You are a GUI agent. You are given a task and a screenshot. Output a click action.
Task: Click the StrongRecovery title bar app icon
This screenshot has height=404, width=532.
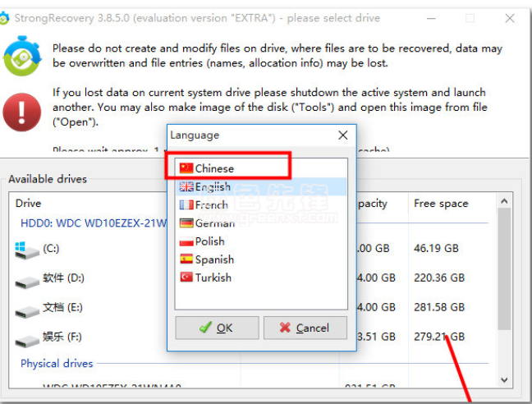click(x=4, y=18)
